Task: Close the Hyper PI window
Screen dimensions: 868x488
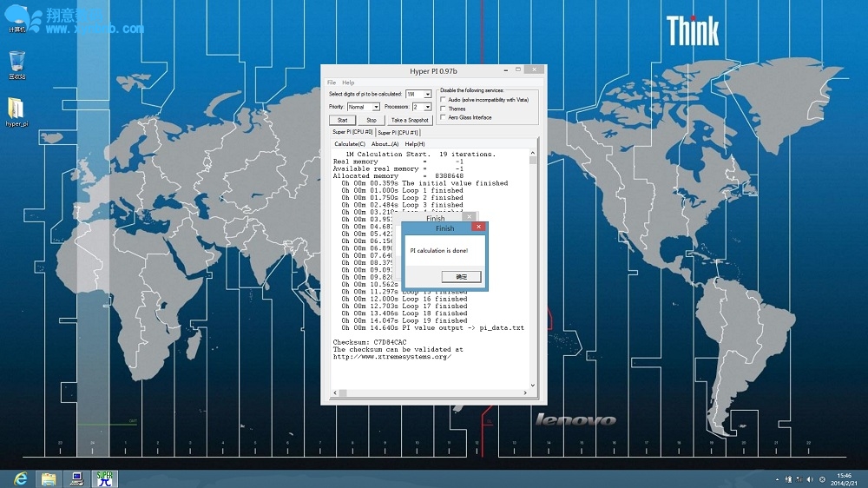Action: click(534, 69)
